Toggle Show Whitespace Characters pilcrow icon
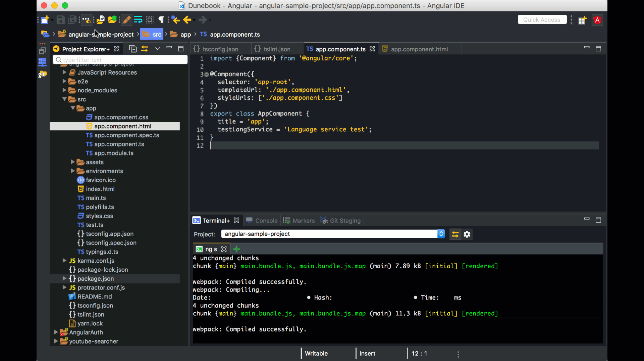The width and height of the screenshot is (644, 361). pos(161,20)
